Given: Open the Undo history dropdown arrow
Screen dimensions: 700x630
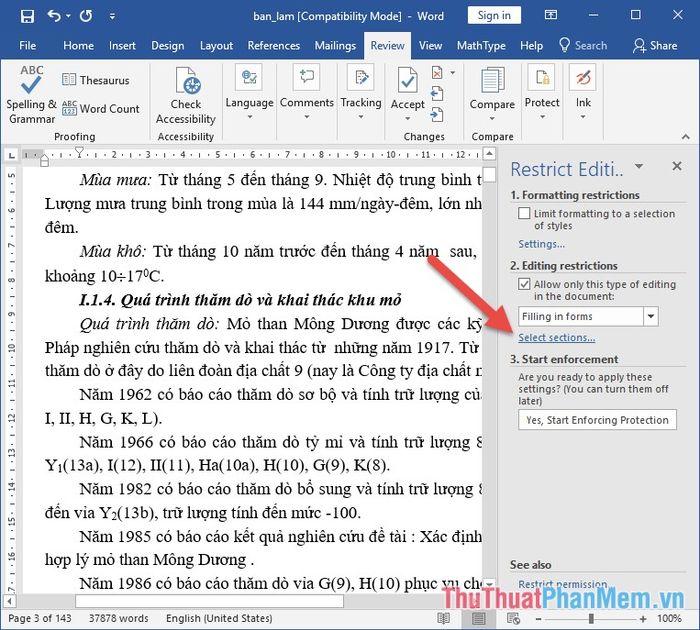Looking at the screenshot, I should (68, 16).
